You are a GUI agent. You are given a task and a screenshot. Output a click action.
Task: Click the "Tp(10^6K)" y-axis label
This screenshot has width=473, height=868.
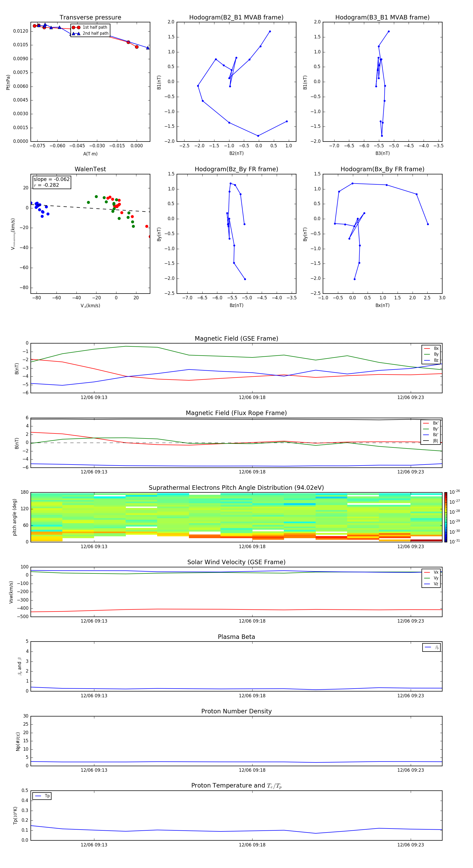[15, 815]
